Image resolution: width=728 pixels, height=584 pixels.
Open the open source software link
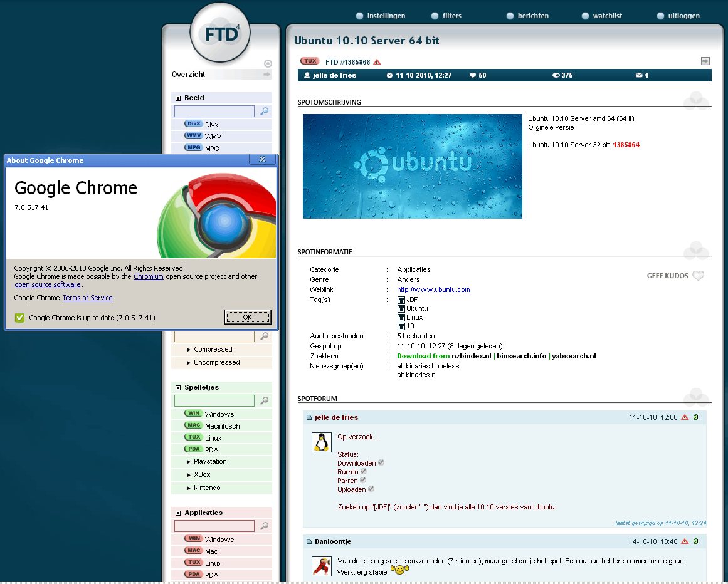click(x=48, y=285)
